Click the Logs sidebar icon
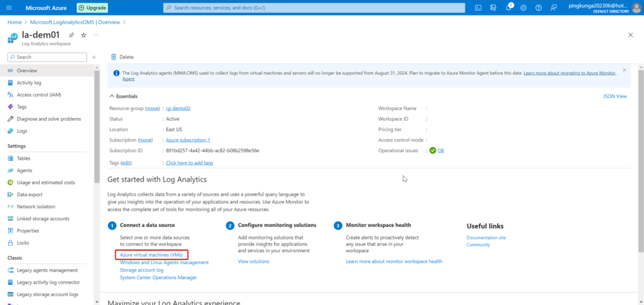Screen dimensions: 644x305 tap(11, 131)
